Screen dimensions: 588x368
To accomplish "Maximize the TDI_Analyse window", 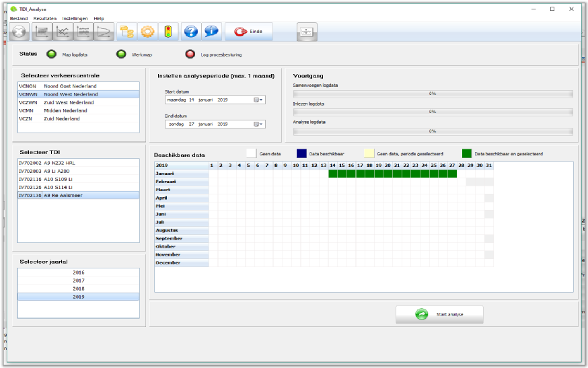I will pyautogui.click(x=552, y=9).
